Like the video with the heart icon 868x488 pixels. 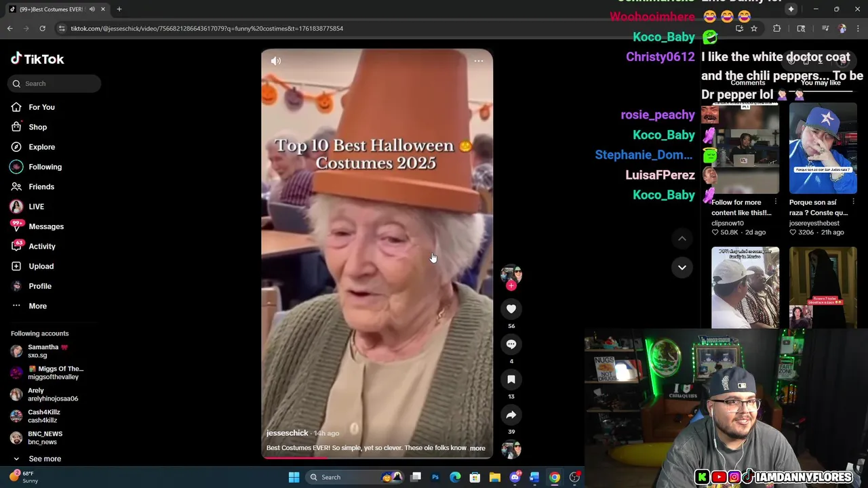tap(511, 309)
